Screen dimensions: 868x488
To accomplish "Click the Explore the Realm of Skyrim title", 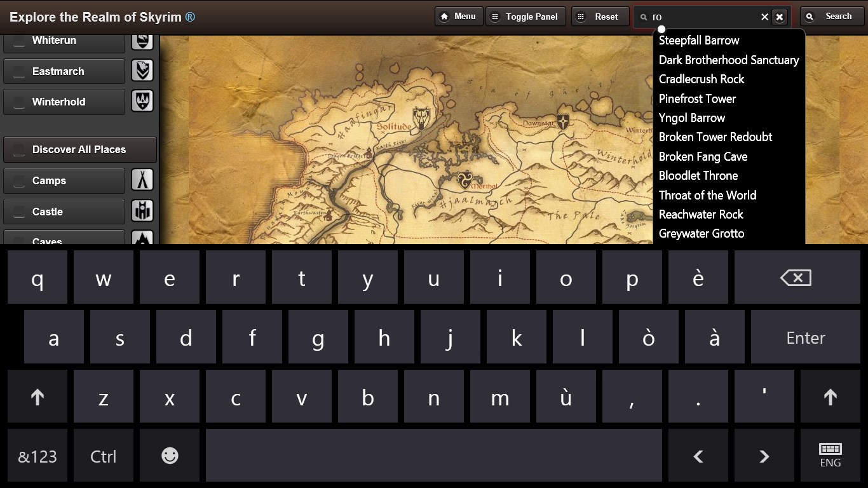I will 102,17.
